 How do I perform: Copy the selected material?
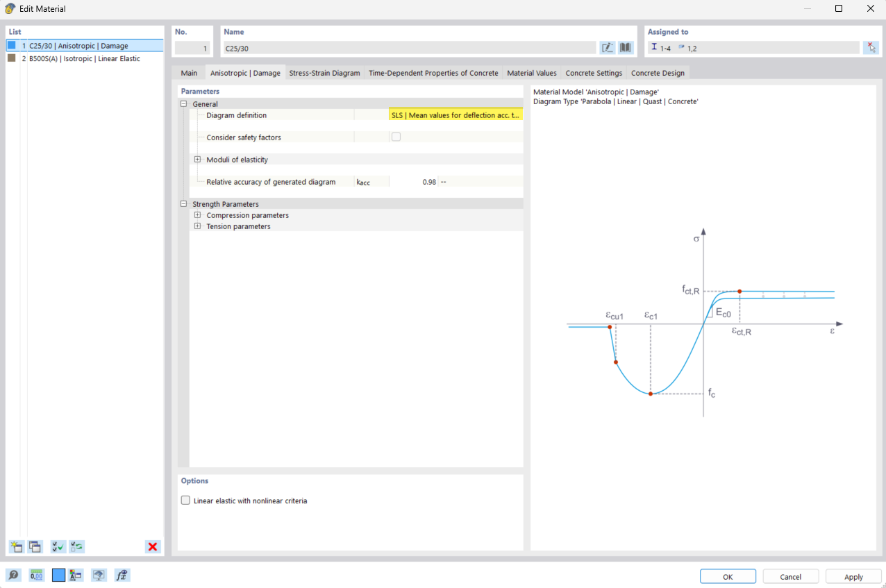point(35,546)
